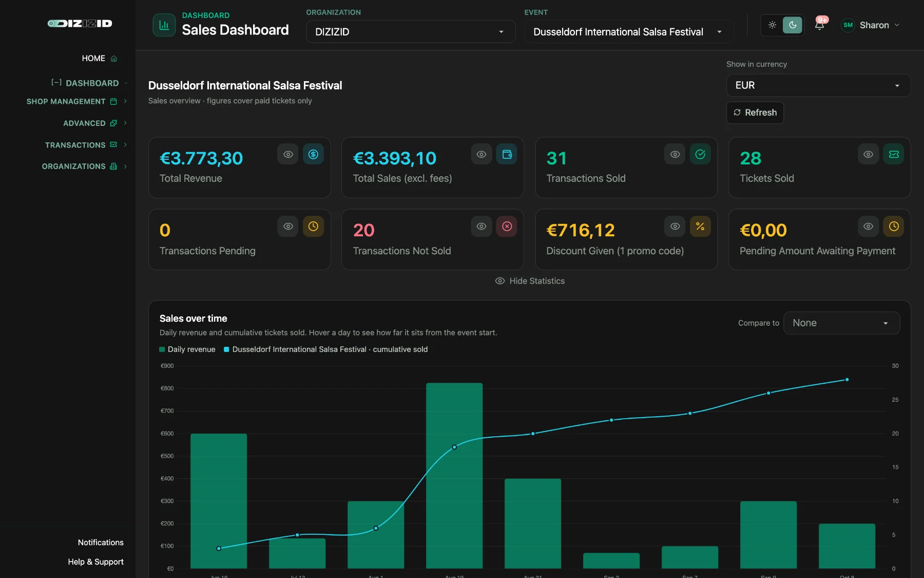Open the Compare to dropdown
Viewport: 924px width, 578px height.
point(842,323)
